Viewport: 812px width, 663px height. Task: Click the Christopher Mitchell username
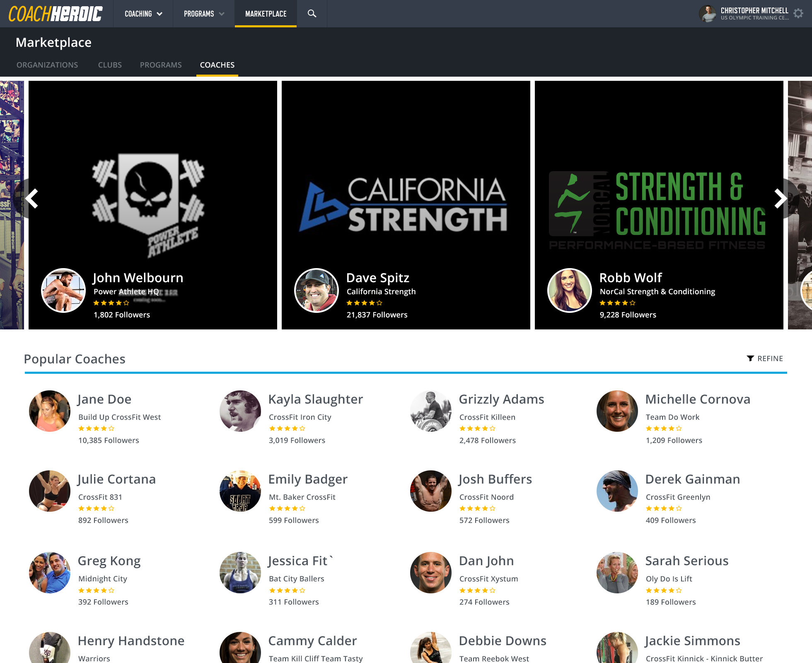click(754, 10)
